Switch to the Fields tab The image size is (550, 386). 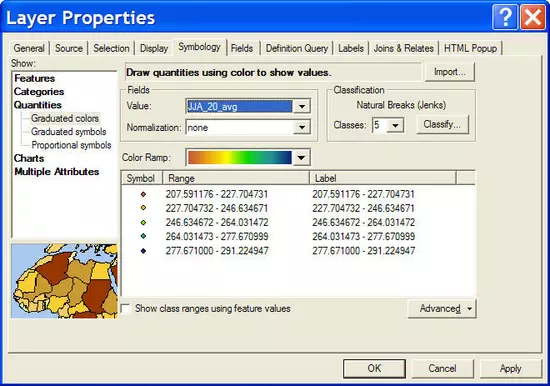(242, 48)
